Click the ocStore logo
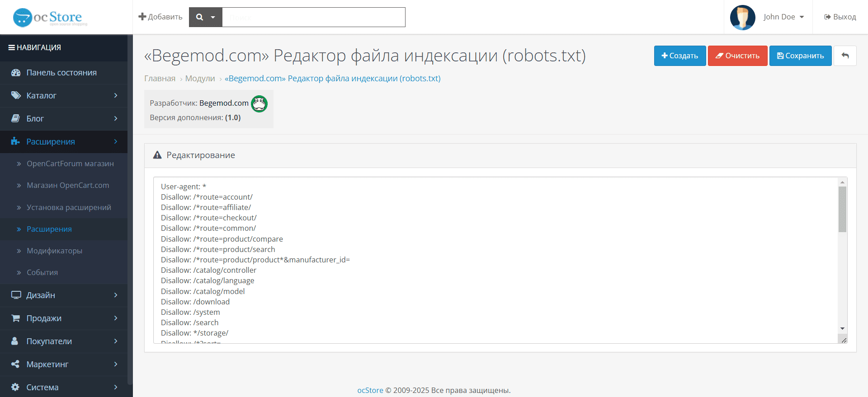 (x=50, y=18)
